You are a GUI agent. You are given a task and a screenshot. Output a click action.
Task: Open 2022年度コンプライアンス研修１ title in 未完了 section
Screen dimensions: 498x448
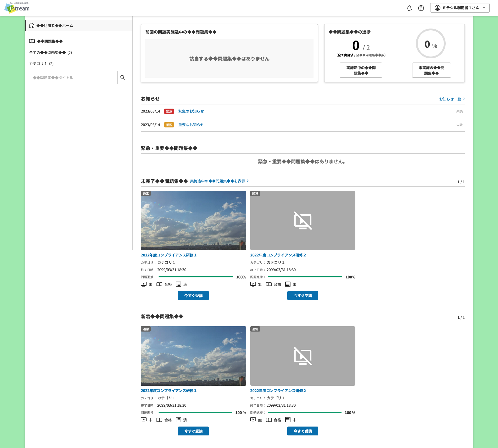(x=169, y=255)
